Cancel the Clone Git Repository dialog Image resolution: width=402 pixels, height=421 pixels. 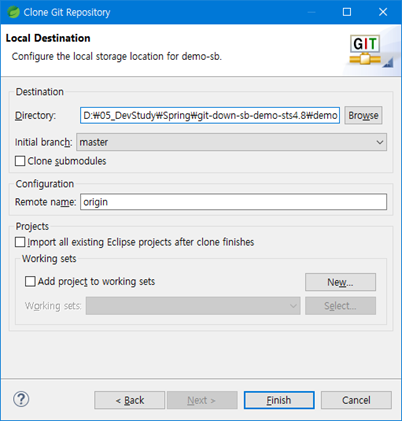356,400
